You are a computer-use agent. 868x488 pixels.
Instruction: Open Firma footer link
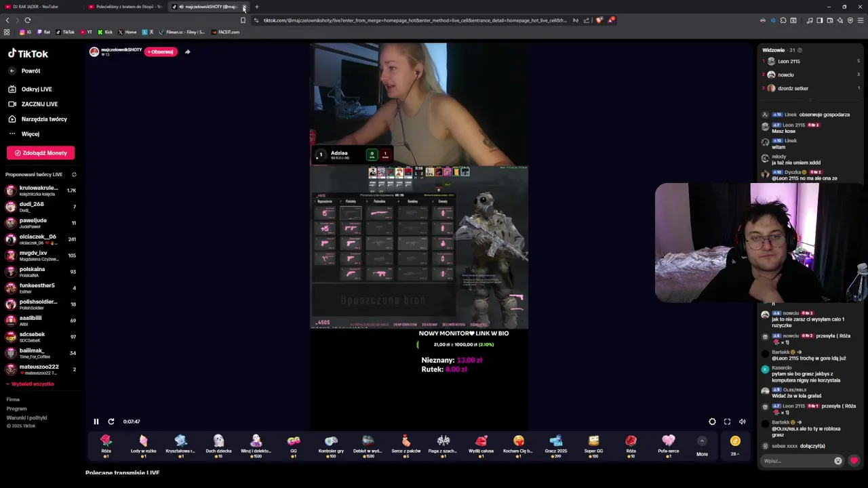tap(13, 400)
